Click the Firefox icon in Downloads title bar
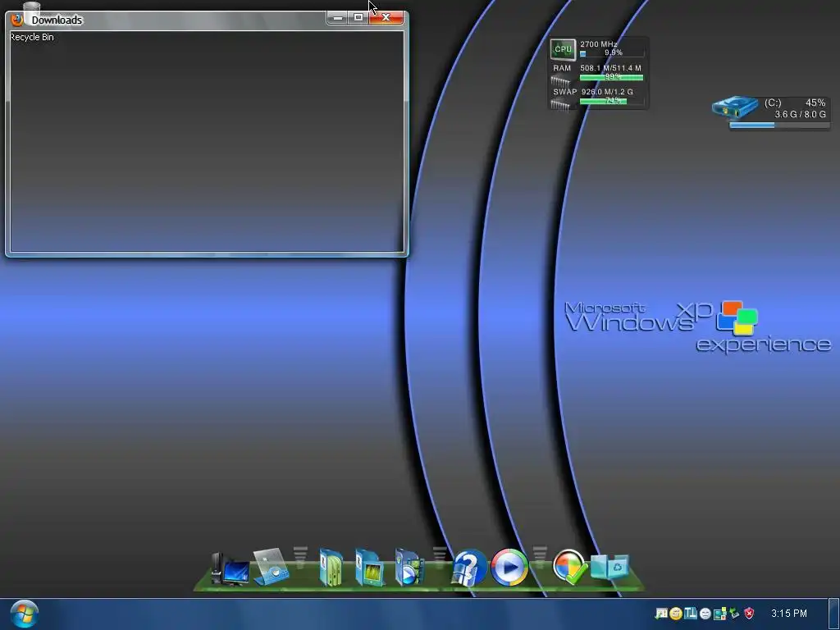 17,20
